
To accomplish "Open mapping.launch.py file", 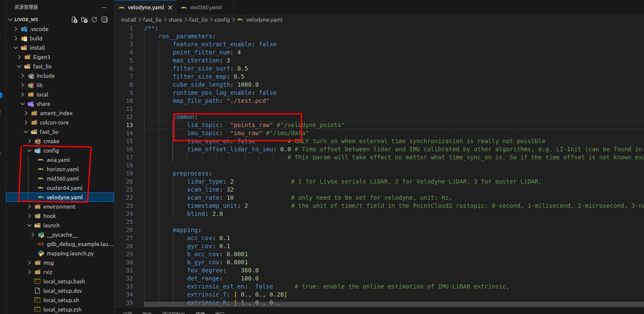I will [x=70, y=253].
